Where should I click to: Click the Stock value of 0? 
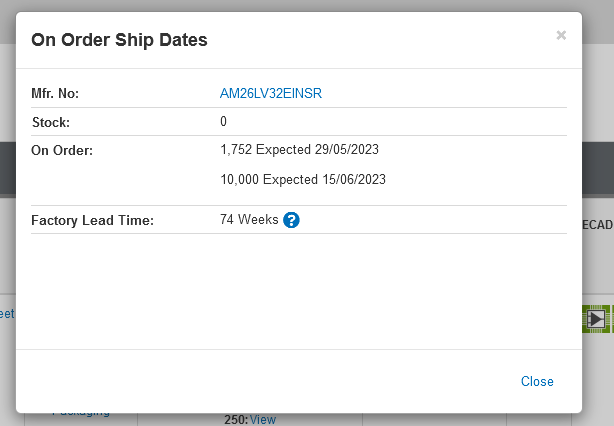click(x=224, y=122)
